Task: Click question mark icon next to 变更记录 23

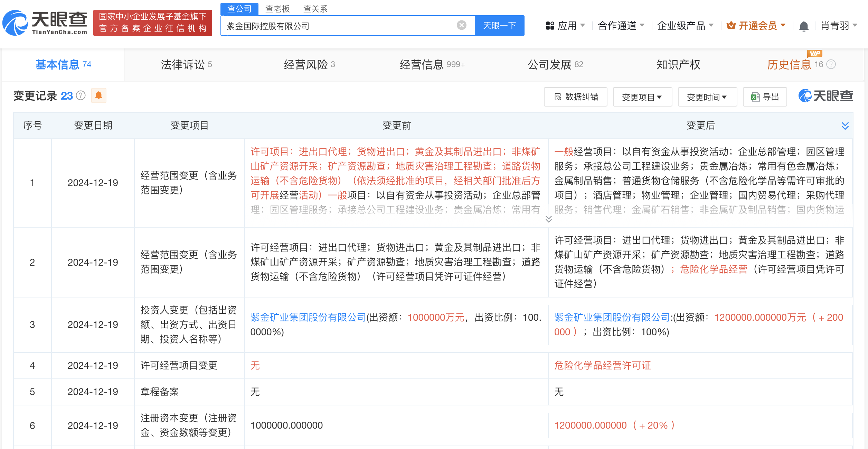Action: tap(81, 96)
